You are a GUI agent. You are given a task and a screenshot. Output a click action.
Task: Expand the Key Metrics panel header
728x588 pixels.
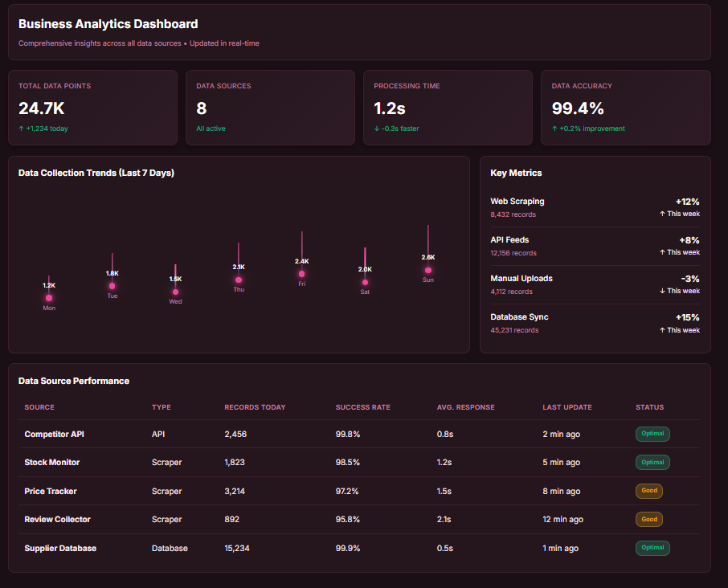click(515, 173)
